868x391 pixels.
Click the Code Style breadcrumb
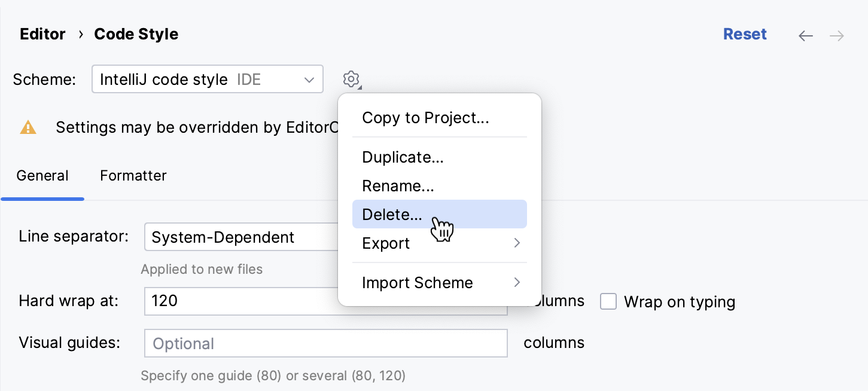pyautogui.click(x=136, y=34)
